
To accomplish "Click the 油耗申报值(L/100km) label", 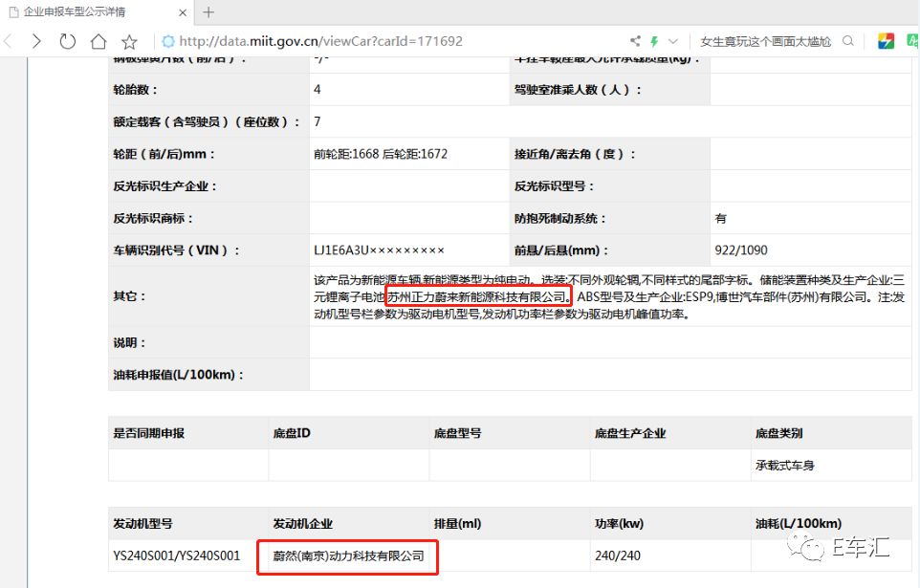I will (179, 375).
